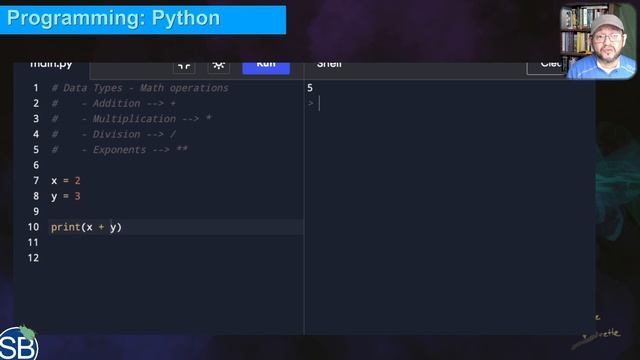Click code line 'print(x + y)'

tap(86, 227)
